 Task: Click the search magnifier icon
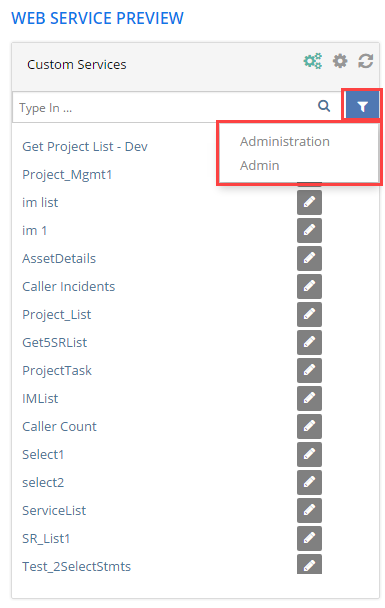pyautogui.click(x=324, y=105)
